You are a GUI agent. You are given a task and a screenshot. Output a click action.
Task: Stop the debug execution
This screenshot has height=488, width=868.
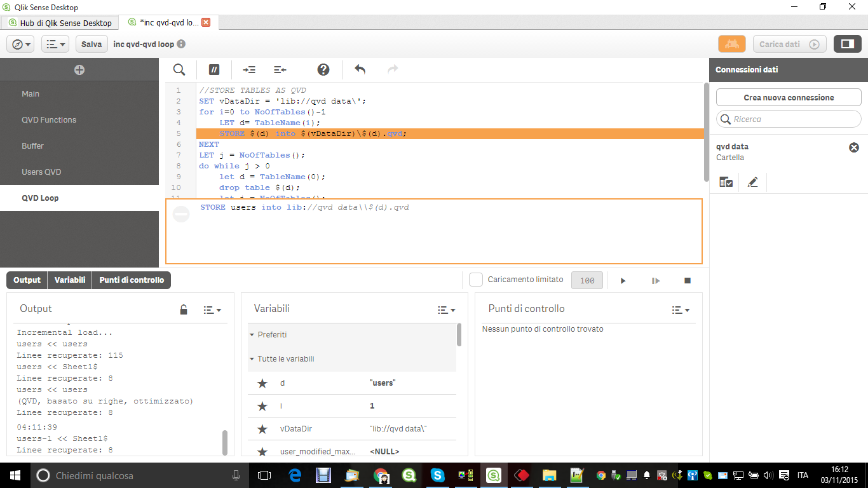[x=688, y=280]
